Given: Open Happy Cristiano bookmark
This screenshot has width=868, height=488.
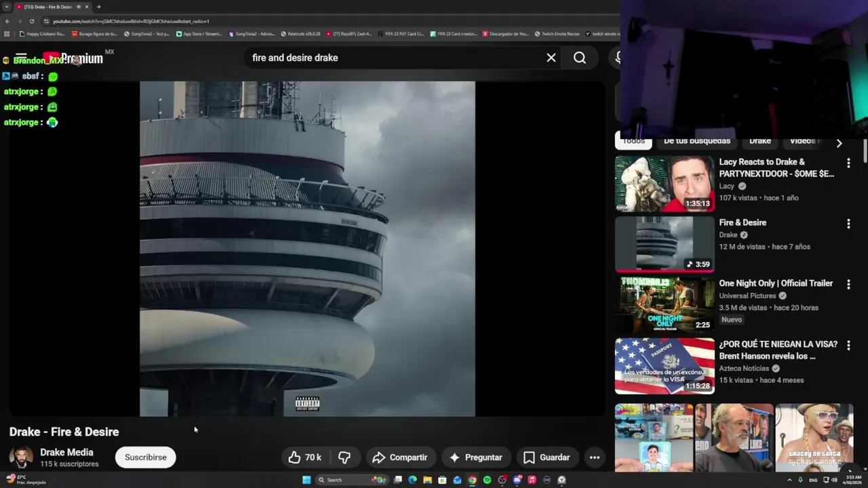Looking at the screenshot, I should (42, 34).
